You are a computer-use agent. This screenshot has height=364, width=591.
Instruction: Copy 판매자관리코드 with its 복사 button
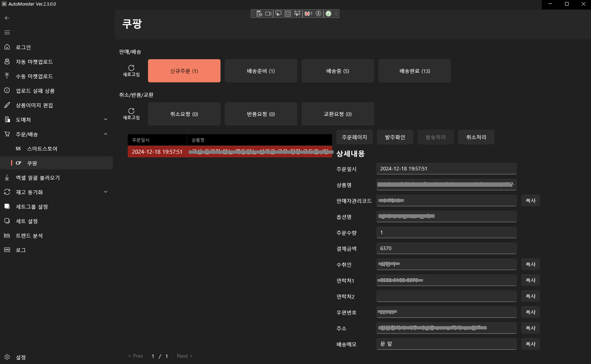[x=531, y=200]
